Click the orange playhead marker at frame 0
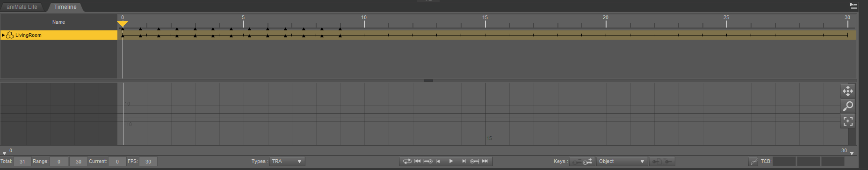Screen dimensions: 868x170 pyautogui.click(x=123, y=23)
